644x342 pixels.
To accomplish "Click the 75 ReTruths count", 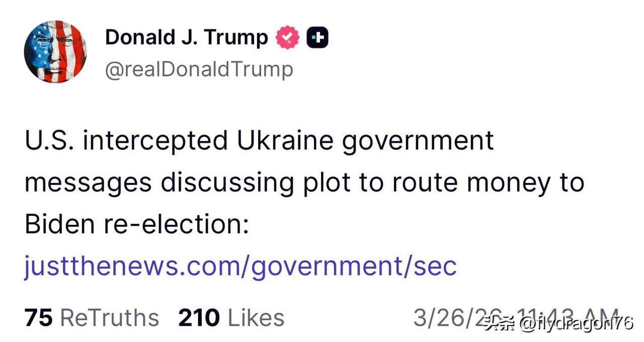I will click(x=38, y=317).
